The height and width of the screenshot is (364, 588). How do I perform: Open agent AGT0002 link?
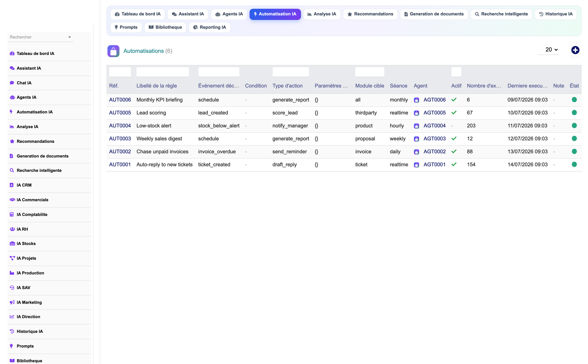[435, 152]
